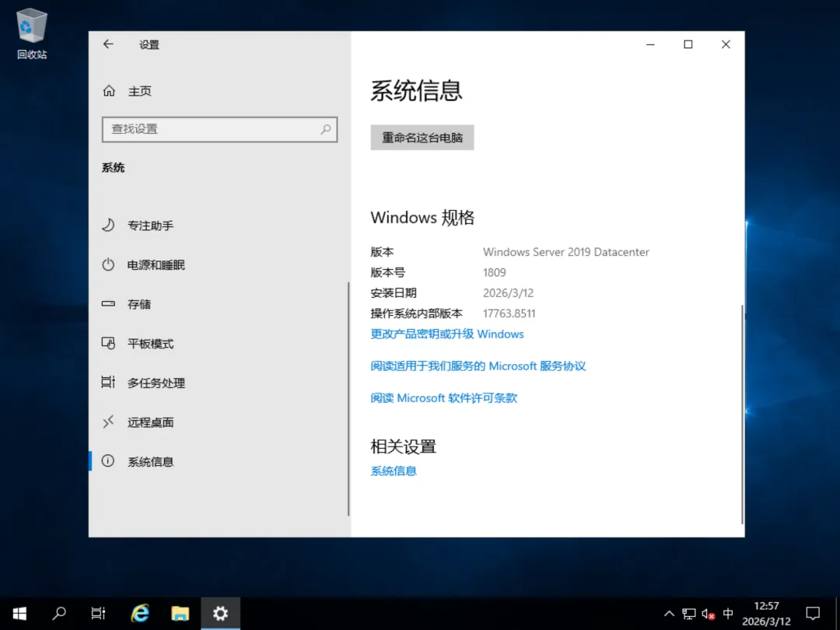Viewport: 840px width, 630px height.
Task: Select the 'Windows Server 2019 Datacenter' value
Action: [565, 252]
